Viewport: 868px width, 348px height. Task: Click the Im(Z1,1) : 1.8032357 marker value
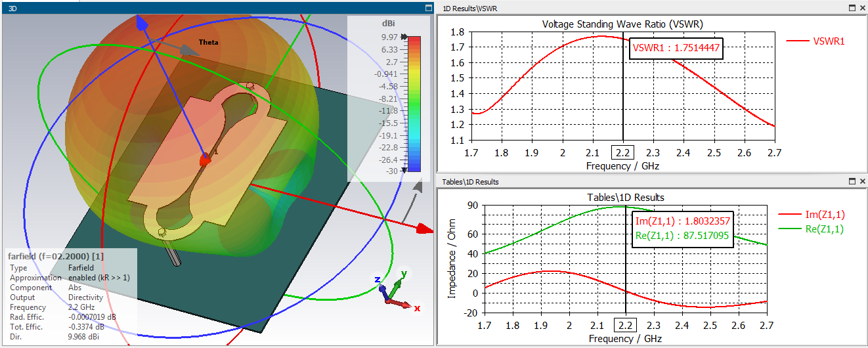click(x=682, y=221)
